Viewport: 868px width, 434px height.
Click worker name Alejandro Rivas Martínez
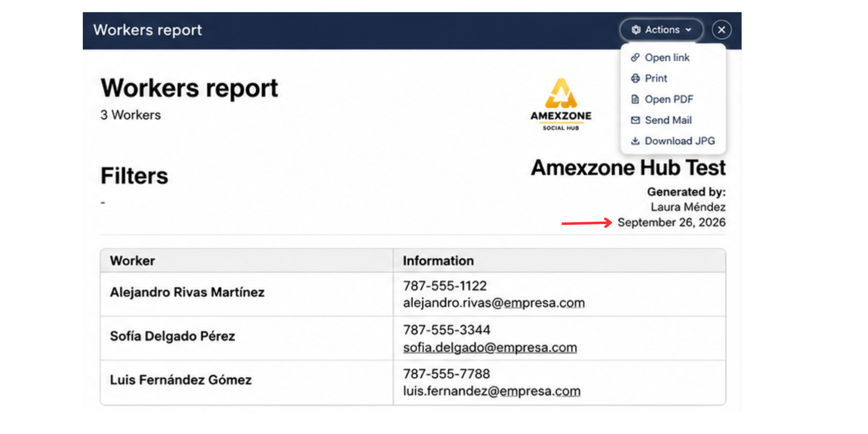187,292
